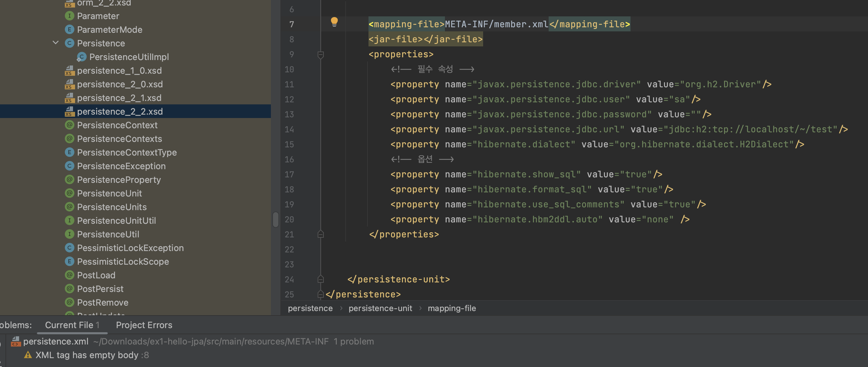This screenshot has width=868, height=367.
Task: Collapse the Persistence class tree node
Action: coord(56,43)
